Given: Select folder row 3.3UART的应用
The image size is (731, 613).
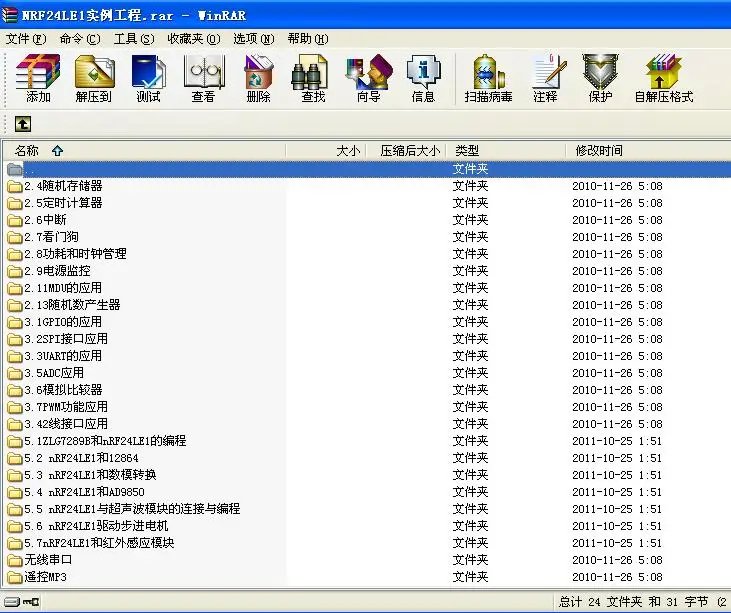Looking at the screenshot, I should point(368,356).
